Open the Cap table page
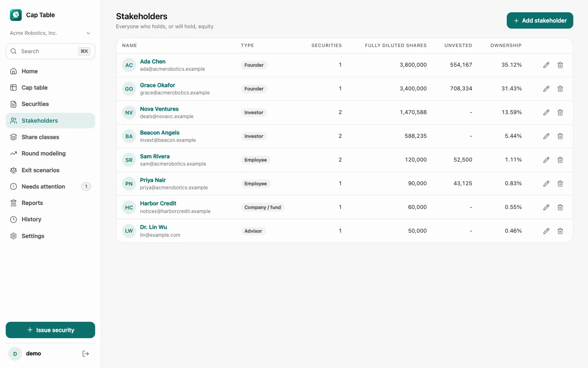Image resolution: width=588 pixels, height=368 pixels. (x=50, y=88)
